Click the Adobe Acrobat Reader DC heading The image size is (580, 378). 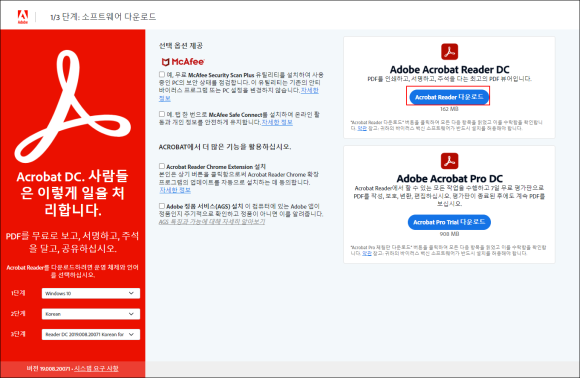[449, 70]
